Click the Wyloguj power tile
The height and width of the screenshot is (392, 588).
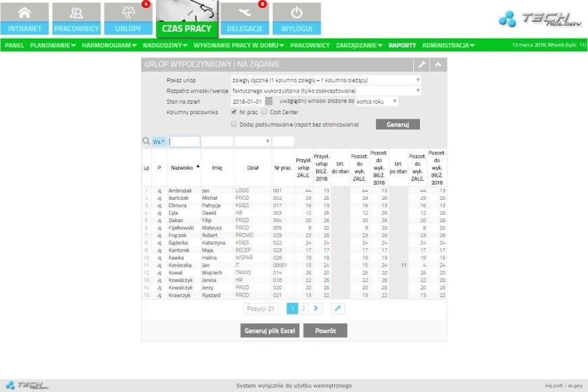pos(296,19)
